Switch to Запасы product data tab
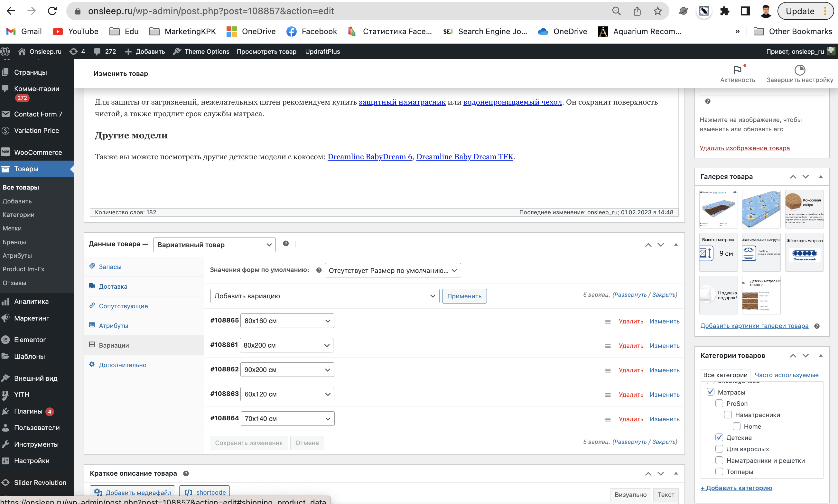The width and height of the screenshot is (838, 504). (x=144, y=266)
